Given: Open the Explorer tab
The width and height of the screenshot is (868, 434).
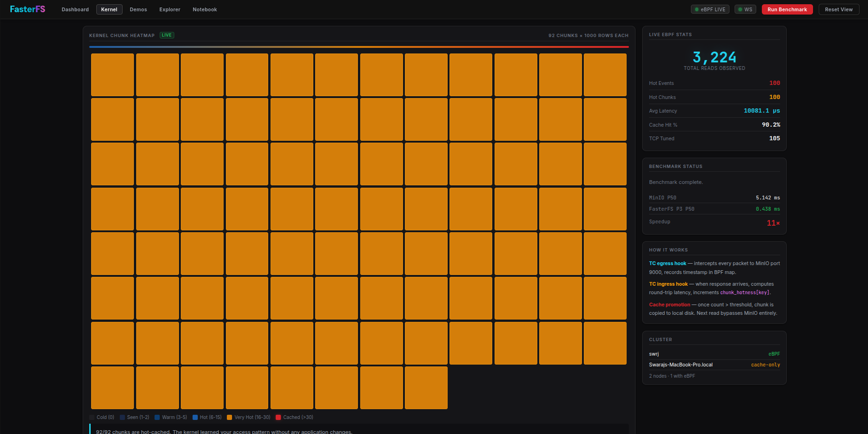Looking at the screenshot, I should point(170,9).
